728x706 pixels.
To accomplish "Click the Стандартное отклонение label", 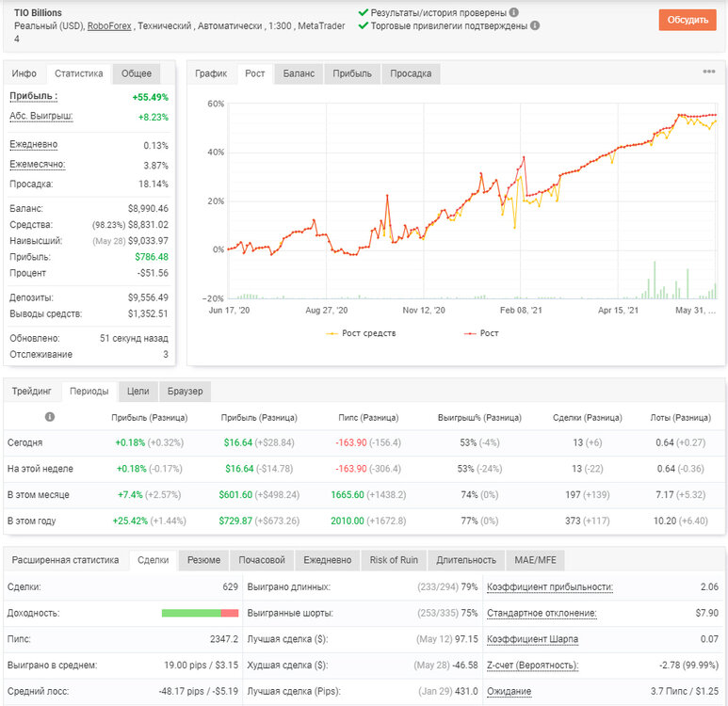I will pyautogui.click(x=542, y=613).
